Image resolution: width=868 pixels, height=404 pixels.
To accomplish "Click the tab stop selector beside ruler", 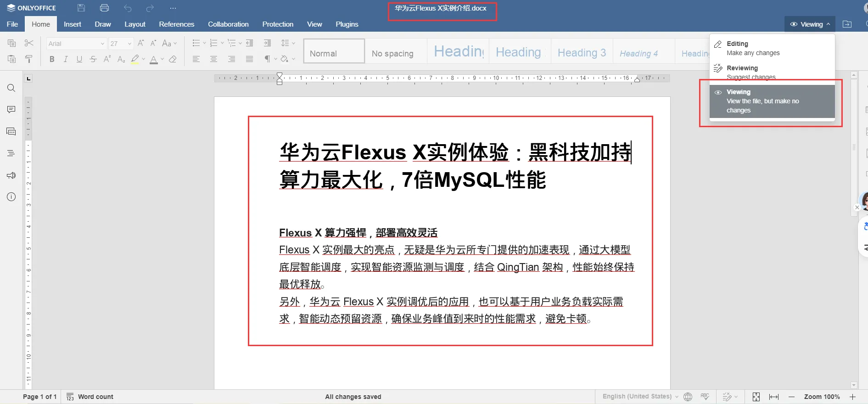I will click(x=28, y=79).
